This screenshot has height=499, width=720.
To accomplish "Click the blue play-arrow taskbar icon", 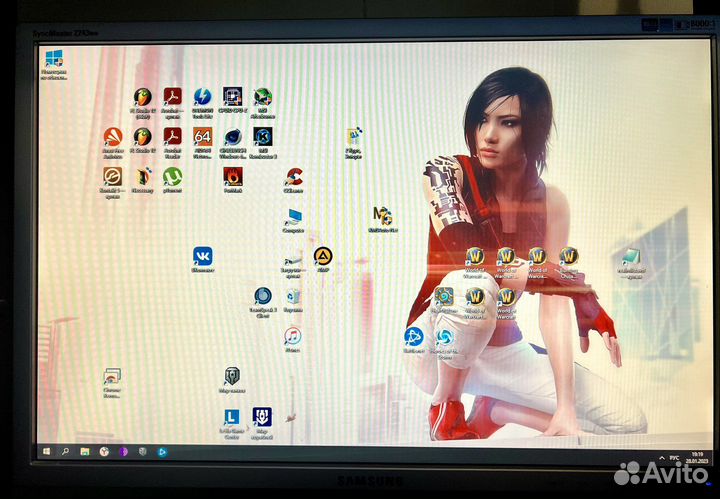I will (162, 452).
